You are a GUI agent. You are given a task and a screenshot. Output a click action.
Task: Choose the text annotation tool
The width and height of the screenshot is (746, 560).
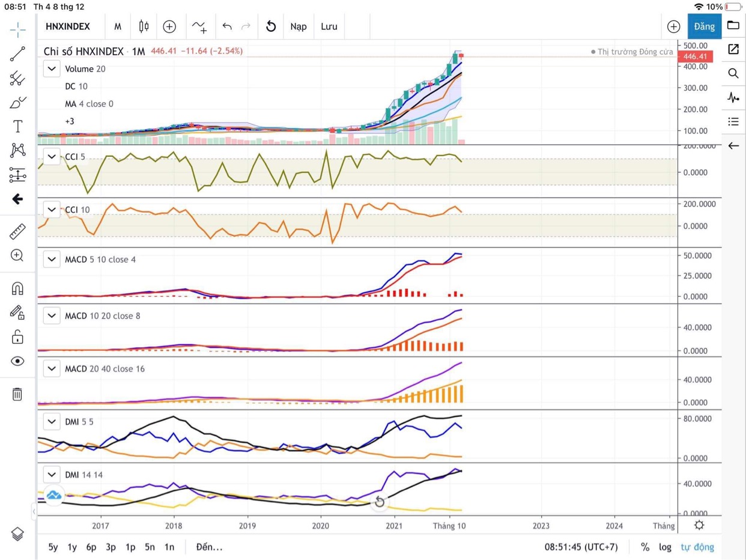point(17,126)
